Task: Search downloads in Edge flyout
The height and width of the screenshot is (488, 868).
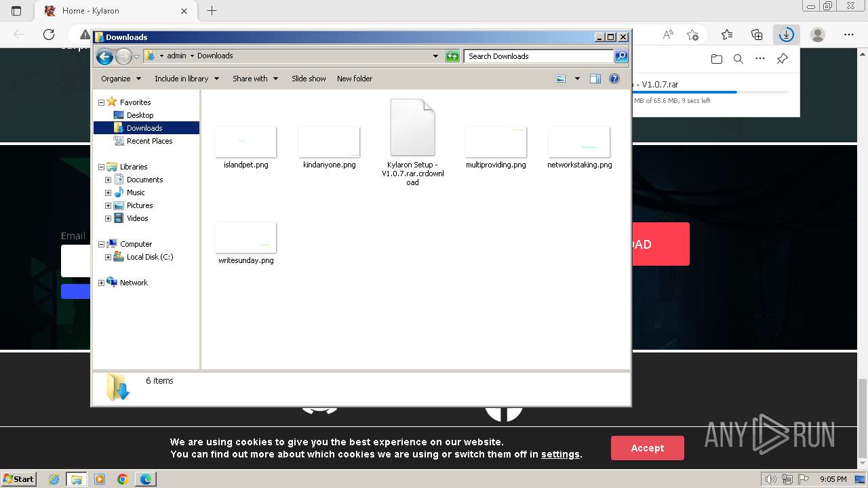Action: [x=738, y=59]
